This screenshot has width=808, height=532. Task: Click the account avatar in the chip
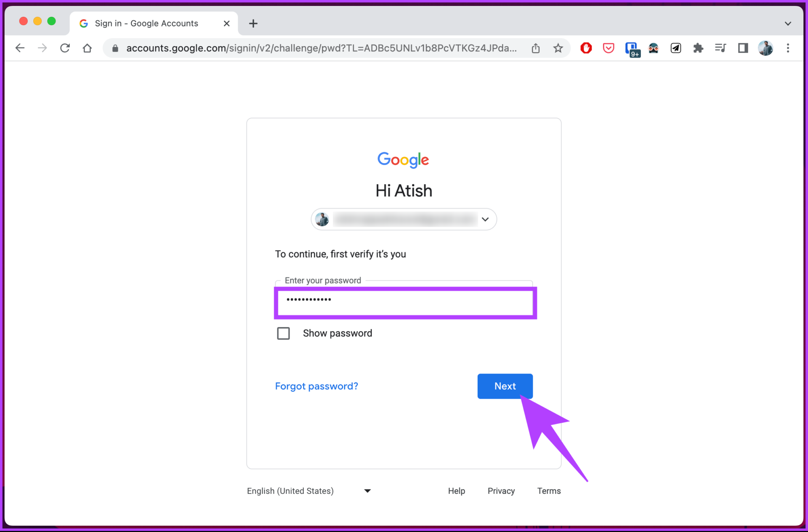(322, 219)
